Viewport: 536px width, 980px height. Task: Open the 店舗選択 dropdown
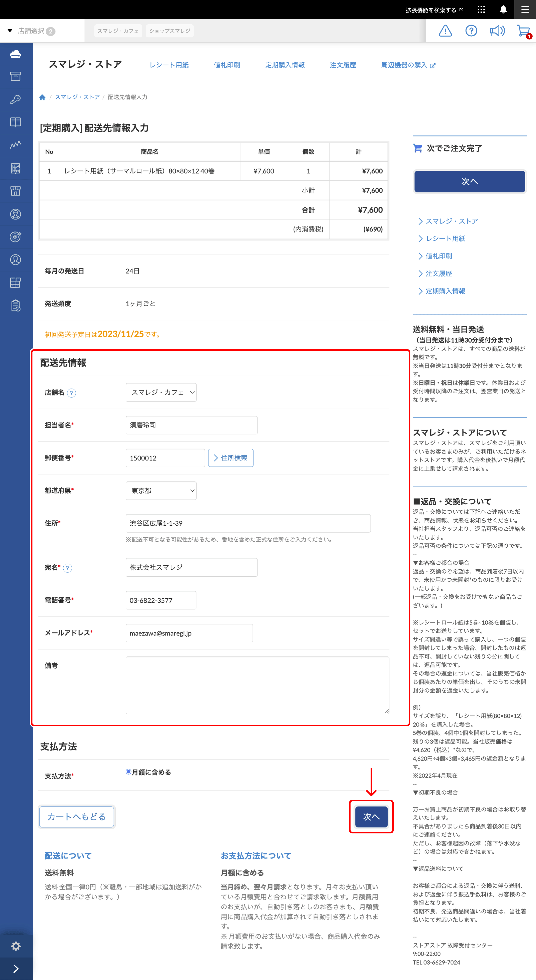click(x=32, y=31)
